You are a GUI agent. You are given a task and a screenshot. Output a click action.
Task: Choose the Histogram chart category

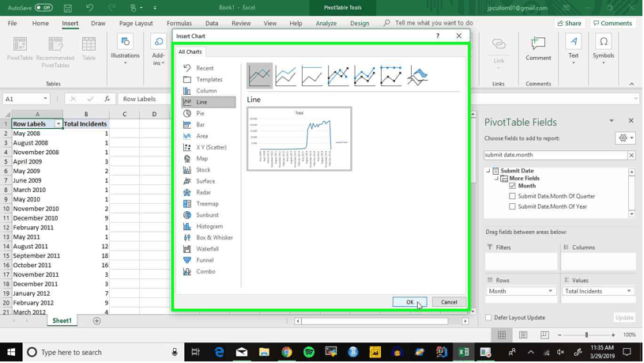[209, 226]
